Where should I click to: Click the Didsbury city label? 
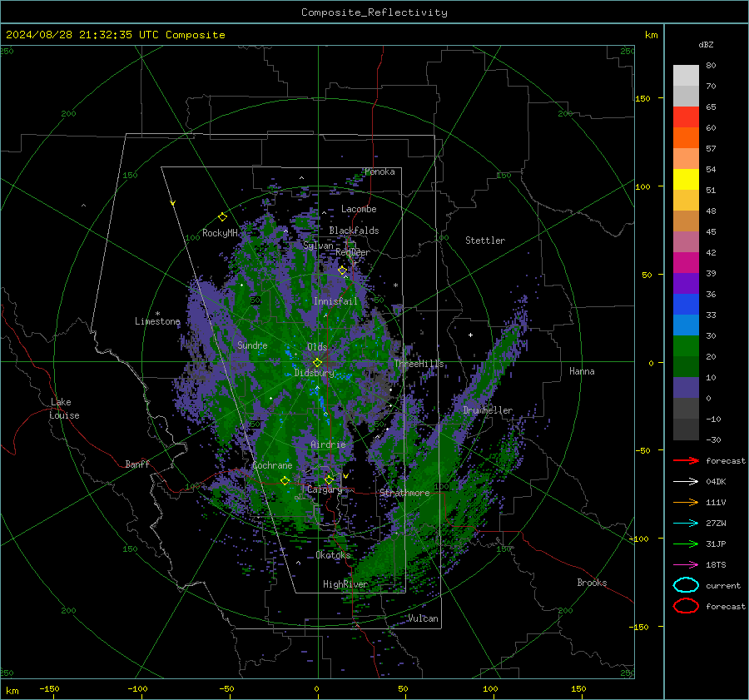click(315, 373)
